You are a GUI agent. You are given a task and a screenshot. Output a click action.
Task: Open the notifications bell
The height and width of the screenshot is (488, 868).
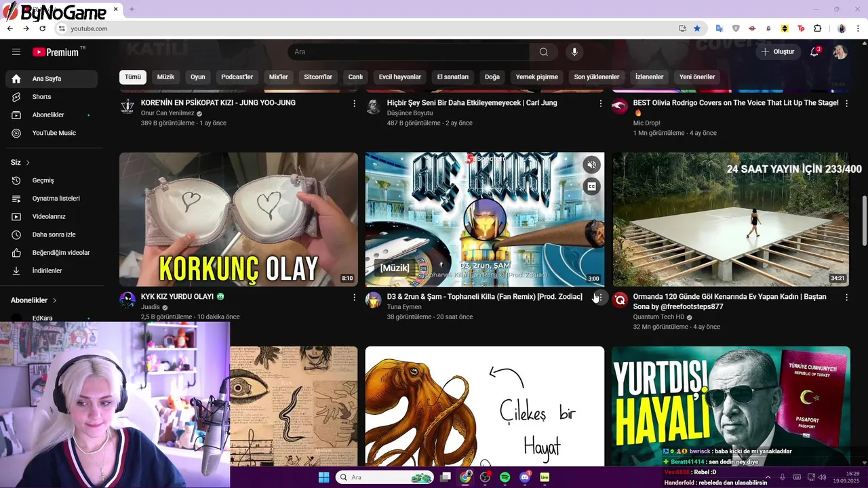814,52
